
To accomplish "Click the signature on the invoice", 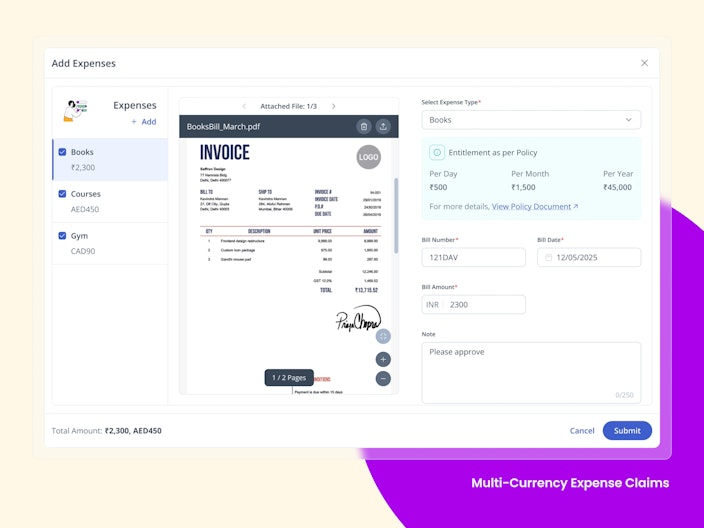I will pos(358,319).
